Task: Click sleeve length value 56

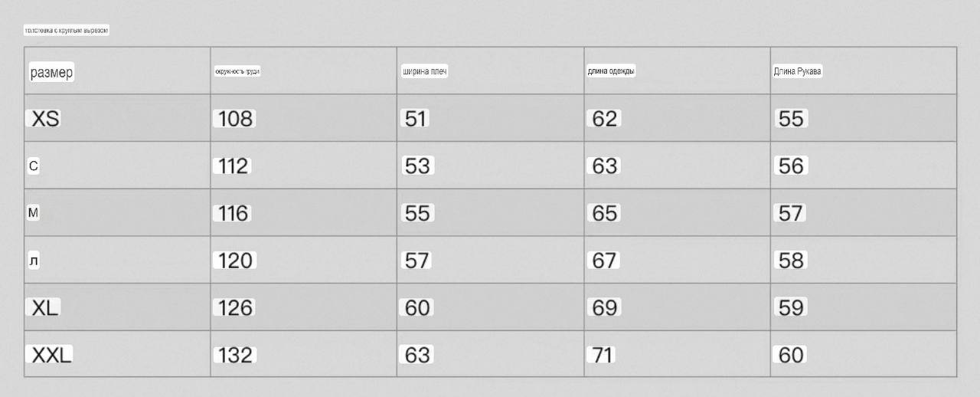Action: click(791, 166)
